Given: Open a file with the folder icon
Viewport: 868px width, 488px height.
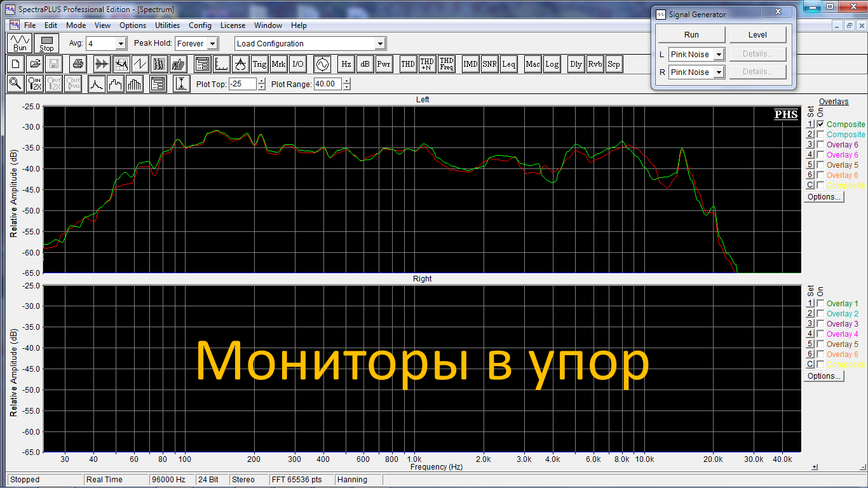Looking at the screenshot, I should pos(35,64).
